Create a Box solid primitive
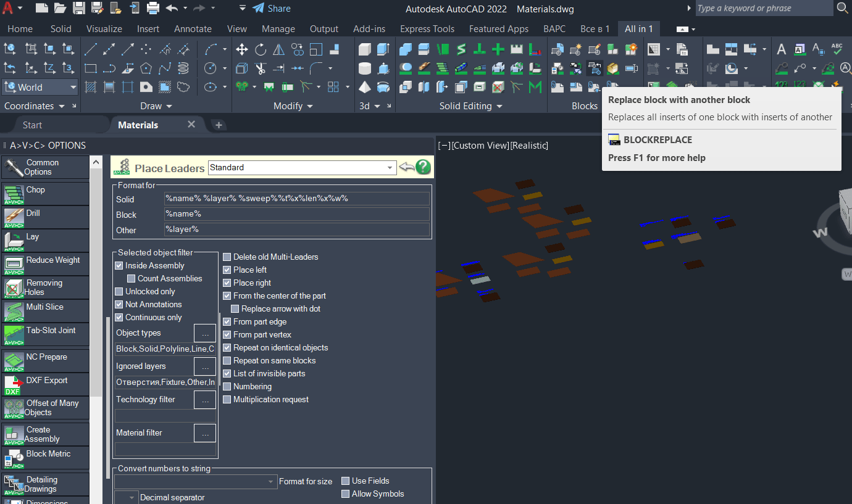Image resolution: width=852 pixels, height=504 pixels. [x=365, y=49]
